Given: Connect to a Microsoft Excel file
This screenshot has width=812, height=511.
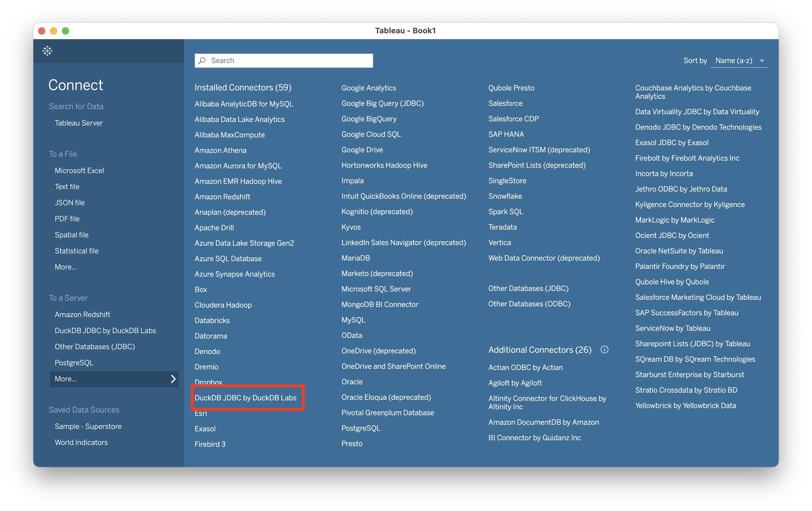Looking at the screenshot, I should click(x=79, y=170).
